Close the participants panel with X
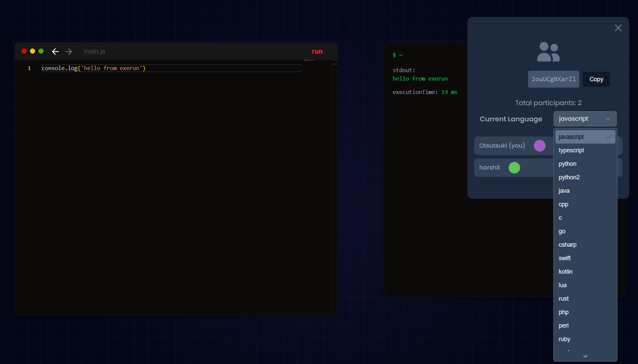The height and width of the screenshot is (364, 638). point(618,28)
